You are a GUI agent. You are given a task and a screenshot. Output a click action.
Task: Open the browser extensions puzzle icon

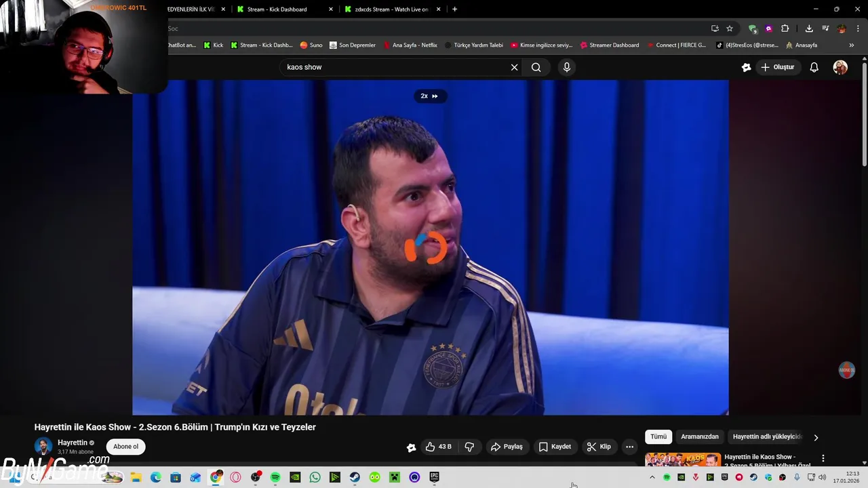(x=785, y=28)
